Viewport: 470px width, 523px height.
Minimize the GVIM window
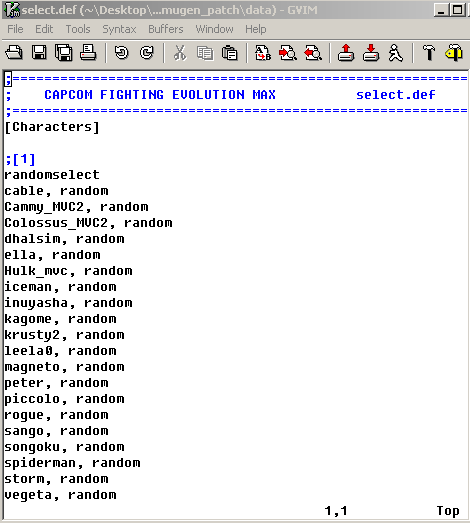(x=441, y=10)
